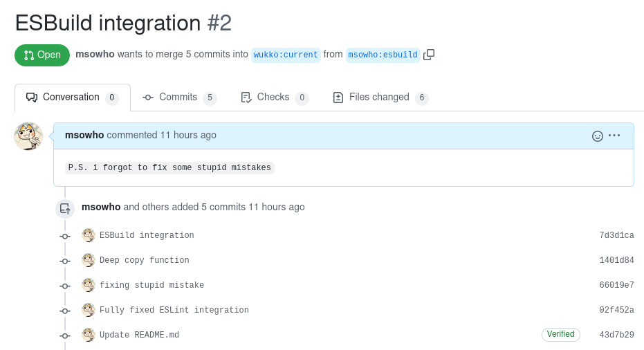Go to the Checks tab
This screenshot has height=350, width=644.
(x=274, y=98)
